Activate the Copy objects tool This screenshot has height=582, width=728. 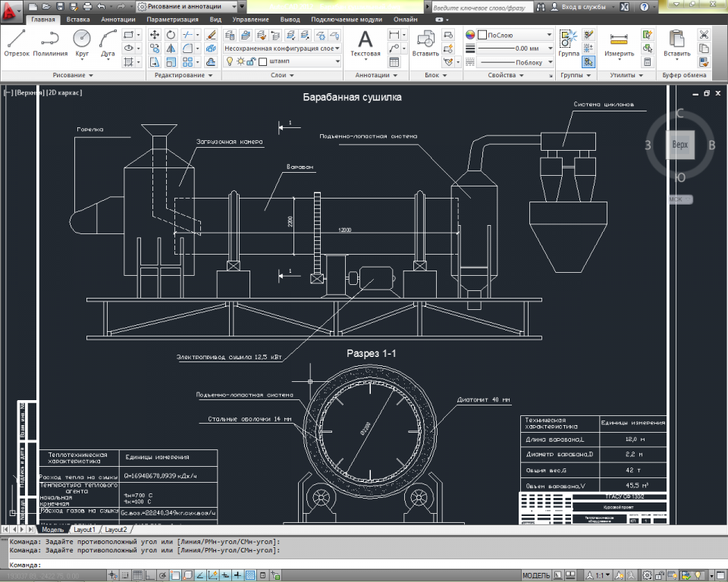[155, 48]
